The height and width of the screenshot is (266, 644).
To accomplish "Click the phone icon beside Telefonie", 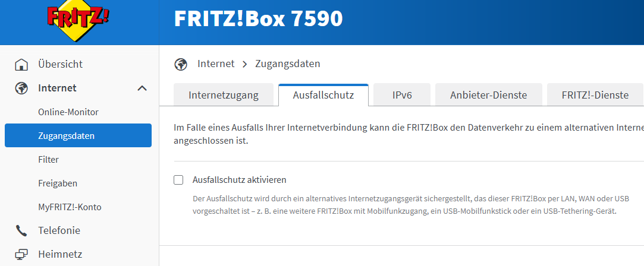I will 21,231.
